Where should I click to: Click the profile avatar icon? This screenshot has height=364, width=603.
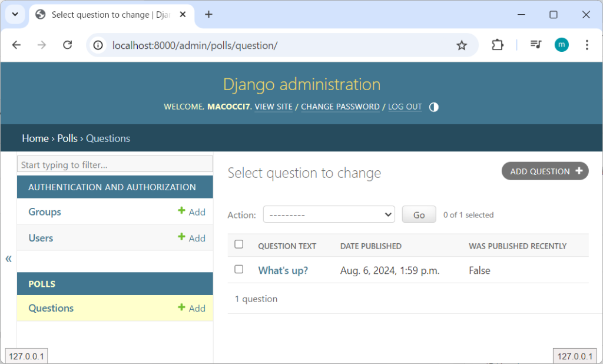(x=562, y=45)
